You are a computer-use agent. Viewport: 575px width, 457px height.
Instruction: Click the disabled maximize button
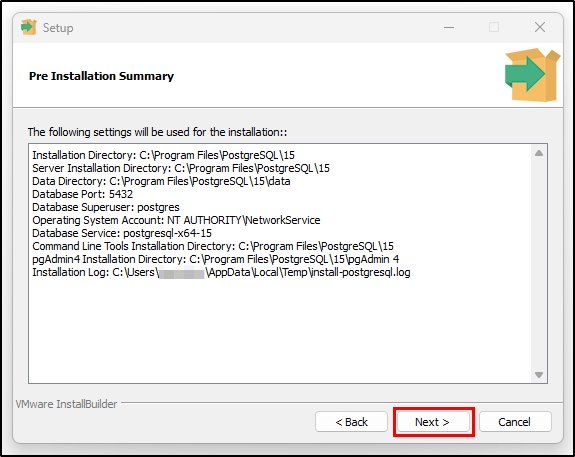494,27
